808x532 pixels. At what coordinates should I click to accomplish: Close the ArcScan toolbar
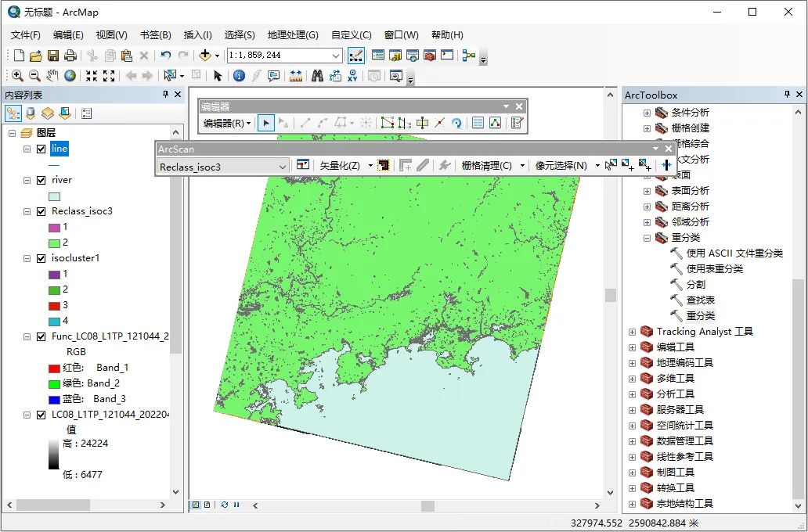point(669,149)
